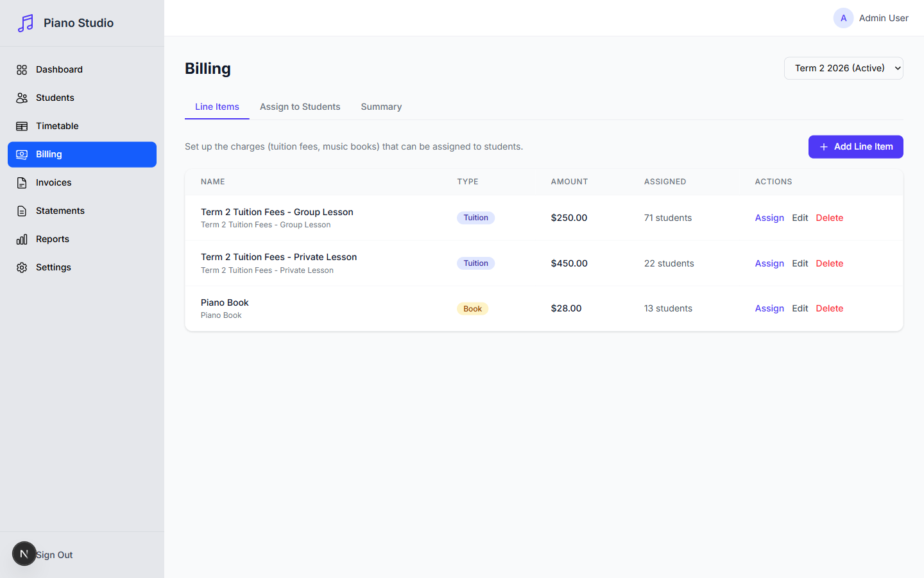Click the Admin User avatar circle
This screenshot has width=924, height=578.
coord(843,18)
